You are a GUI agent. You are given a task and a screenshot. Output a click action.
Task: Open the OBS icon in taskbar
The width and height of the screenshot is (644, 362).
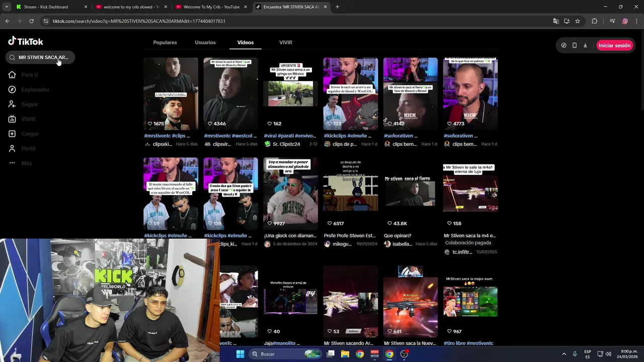(x=404, y=354)
